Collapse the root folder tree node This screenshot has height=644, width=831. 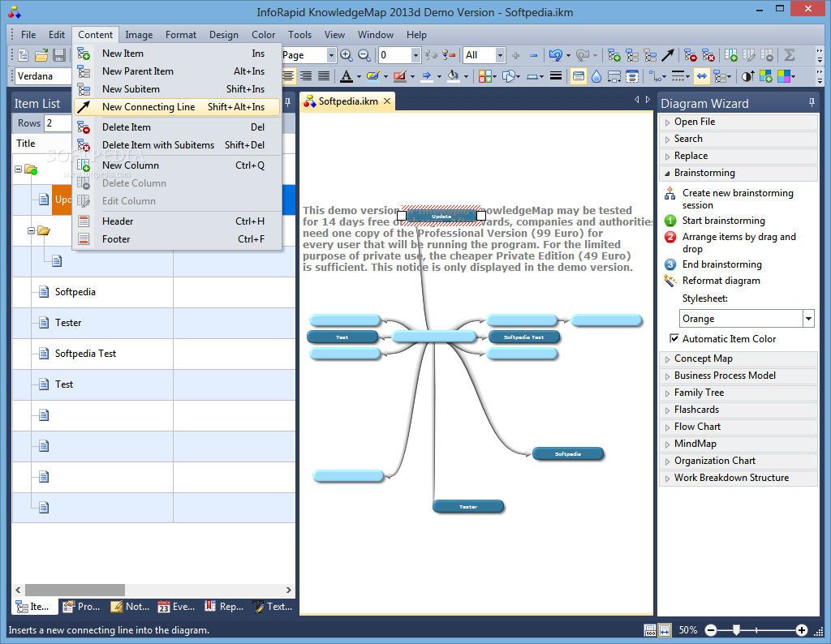(18, 170)
